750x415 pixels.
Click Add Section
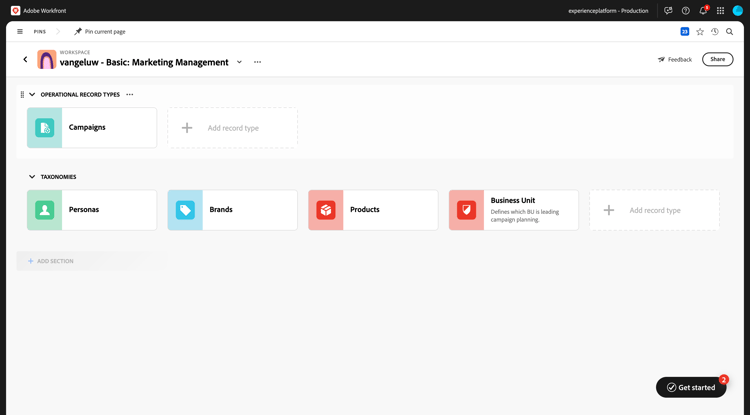[x=51, y=261]
